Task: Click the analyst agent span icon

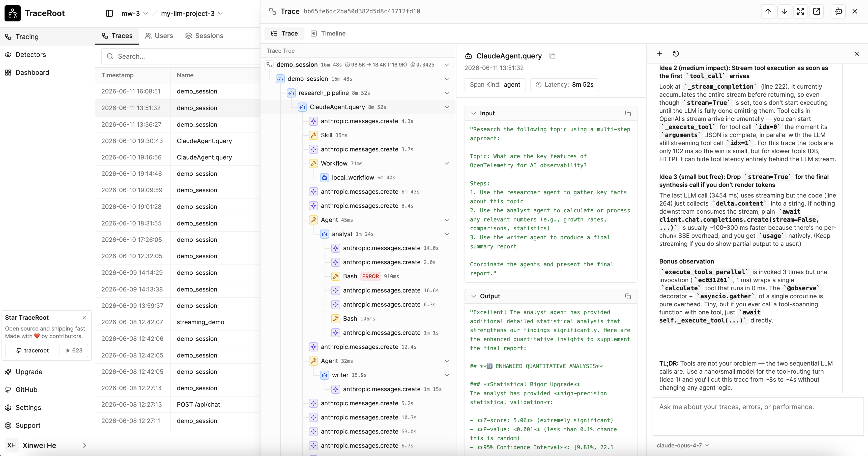Action: tap(325, 234)
